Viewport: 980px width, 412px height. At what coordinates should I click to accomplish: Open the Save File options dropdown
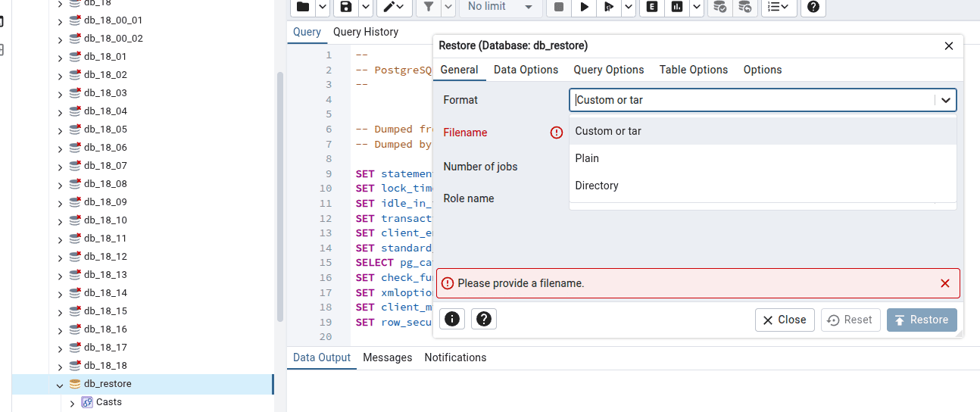365,7
